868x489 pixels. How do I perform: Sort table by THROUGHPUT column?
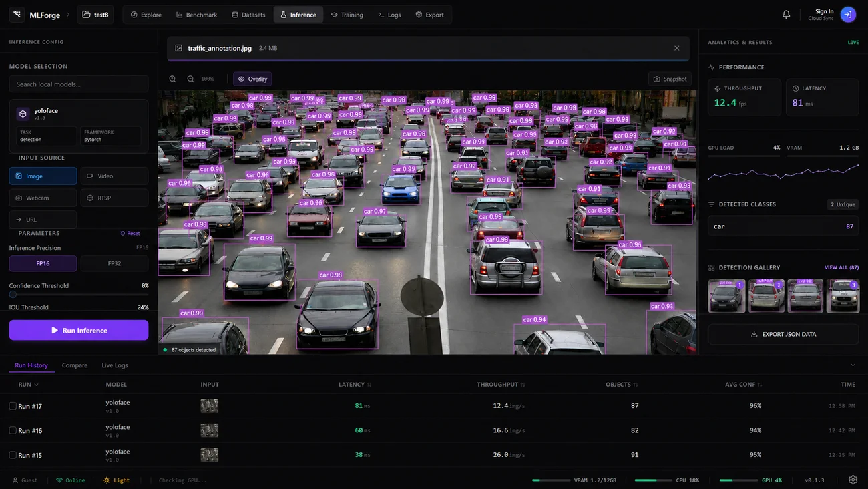501,385
